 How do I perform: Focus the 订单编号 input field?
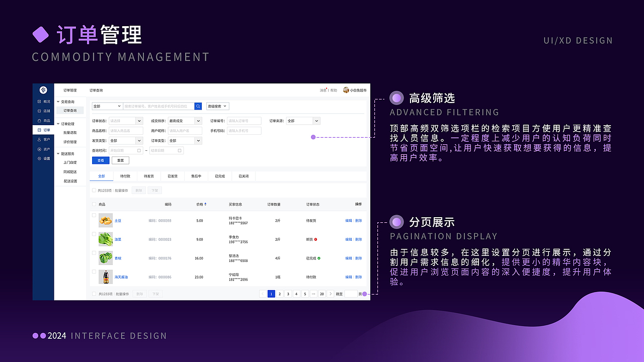[x=244, y=121]
